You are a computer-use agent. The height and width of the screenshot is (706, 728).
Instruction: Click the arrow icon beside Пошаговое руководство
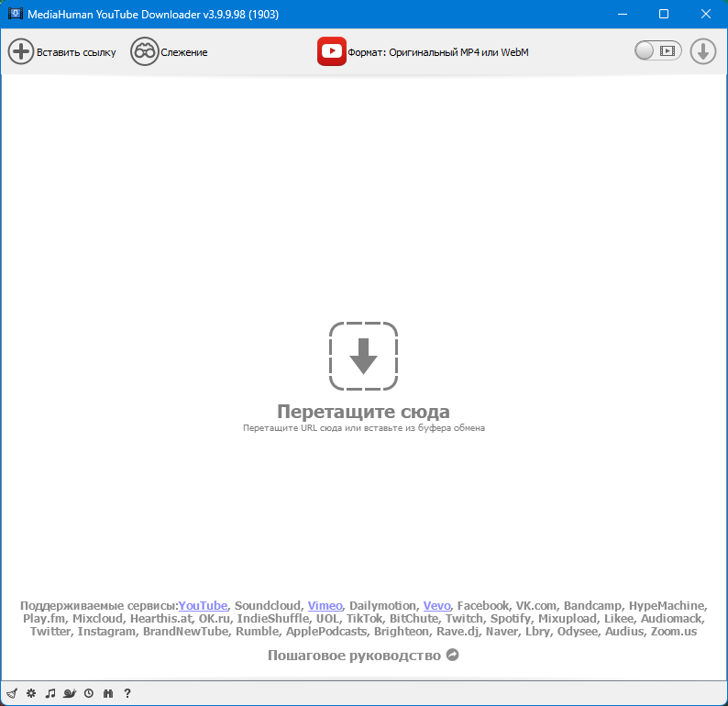coord(453,655)
